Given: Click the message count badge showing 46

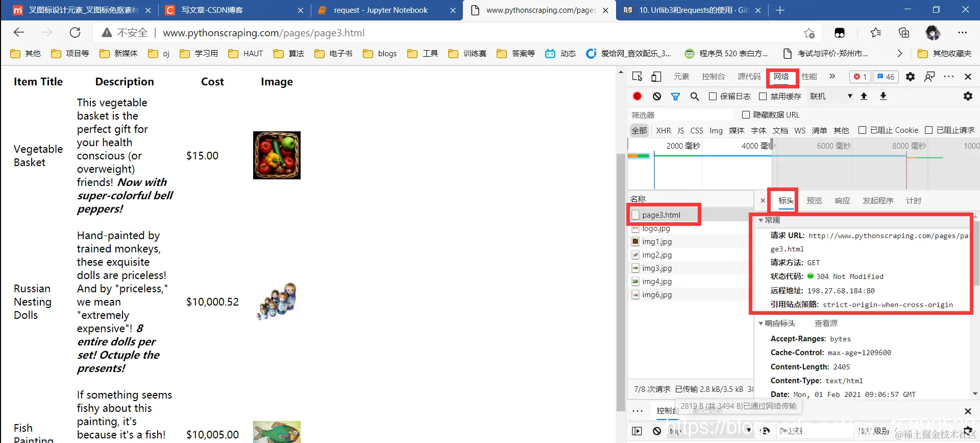Looking at the screenshot, I should (886, 77).
